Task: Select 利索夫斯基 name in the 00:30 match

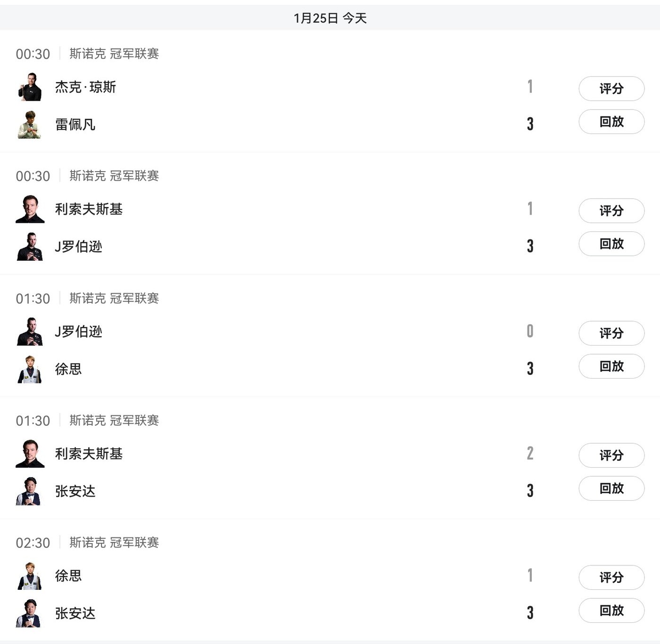Action: pos(89,209)
